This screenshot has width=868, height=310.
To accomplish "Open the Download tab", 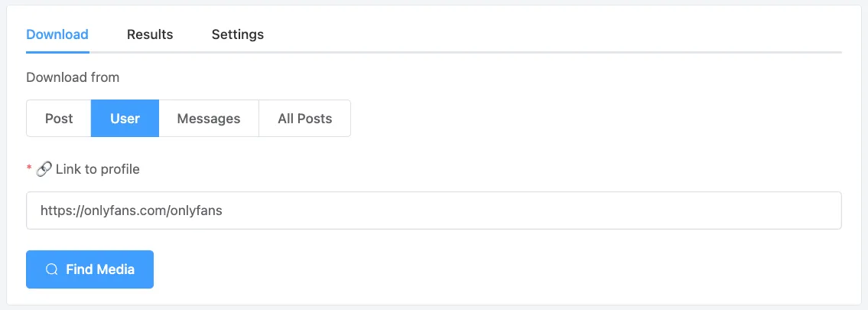I will pyautogui.click(x=57, y=34).
